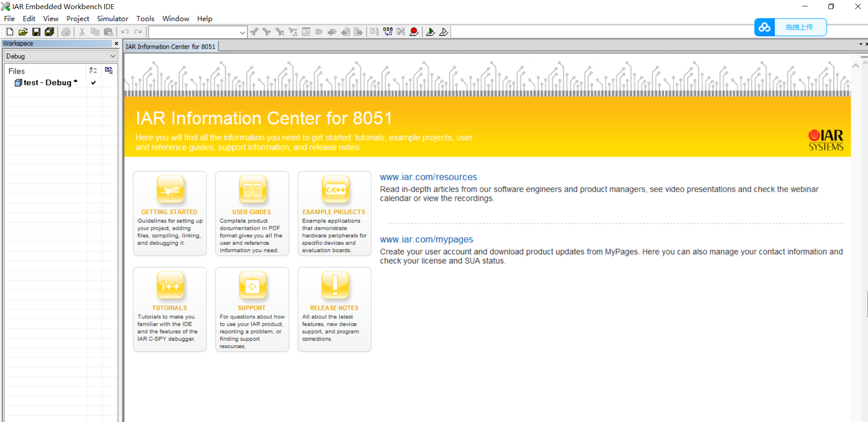
Task: Click the Redo arrow icon
Action: [x=138, y=32]
